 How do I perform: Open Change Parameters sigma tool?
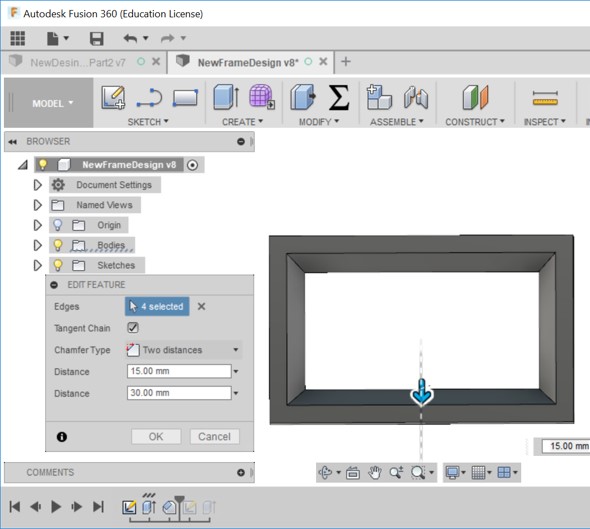pos(339,97)
